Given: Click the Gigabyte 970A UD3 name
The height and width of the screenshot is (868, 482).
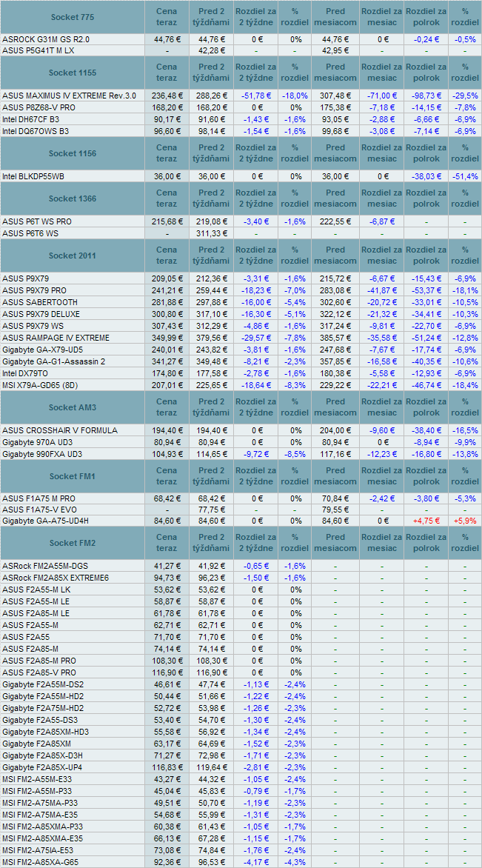Looking at the screenshot, I should (38, 442).
